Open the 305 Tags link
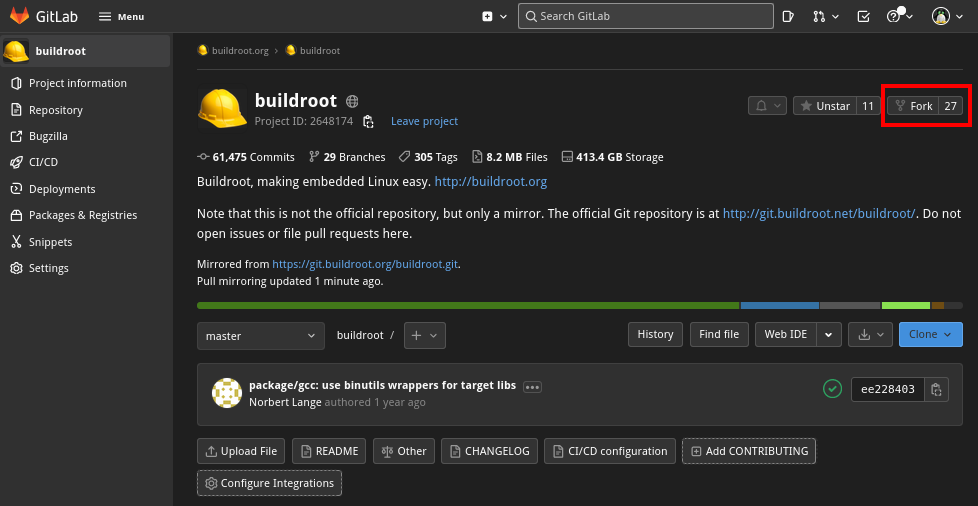 point(428,157)
